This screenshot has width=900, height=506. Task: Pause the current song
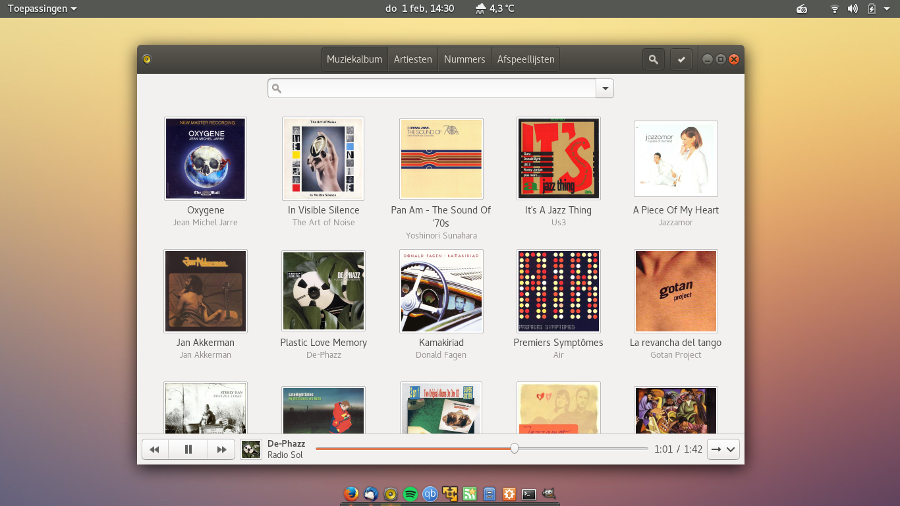coord(188,449)
